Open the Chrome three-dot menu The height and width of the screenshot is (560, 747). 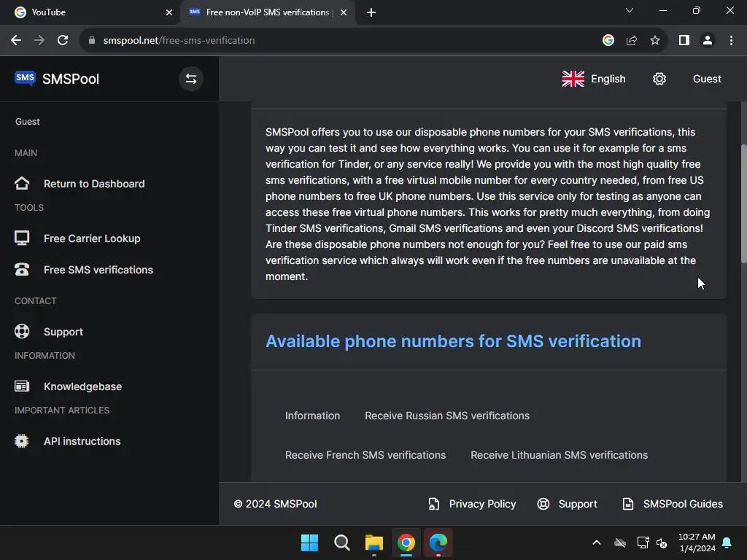point(731,41)
